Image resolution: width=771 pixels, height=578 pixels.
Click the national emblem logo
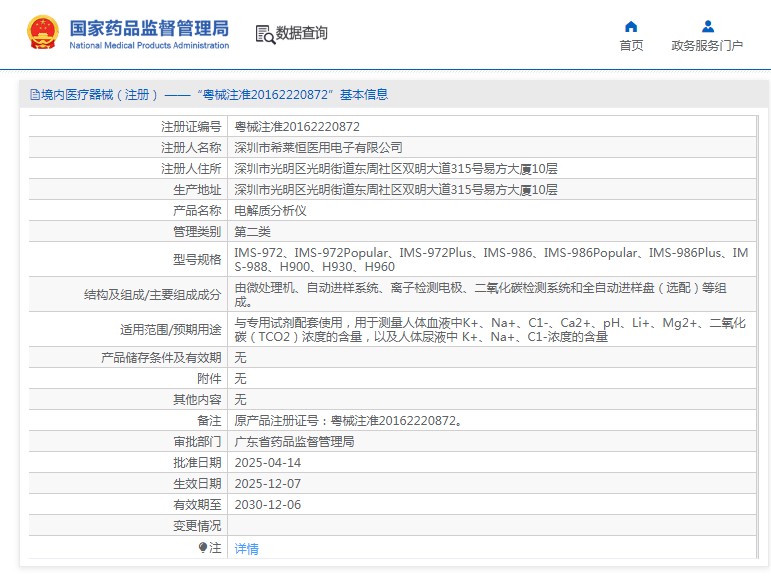point(42,32)
